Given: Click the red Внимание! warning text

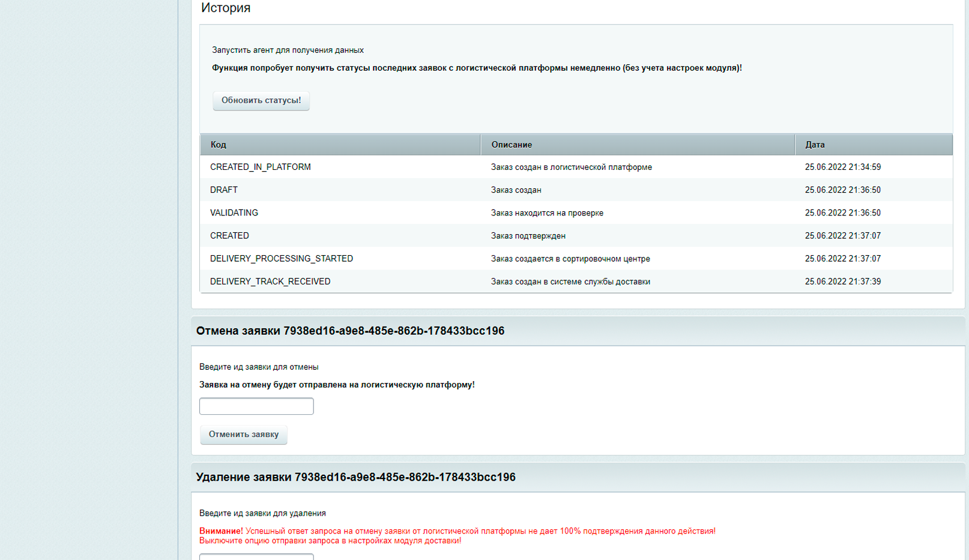Looking at the screenshot, I should [x=221, y=531].
